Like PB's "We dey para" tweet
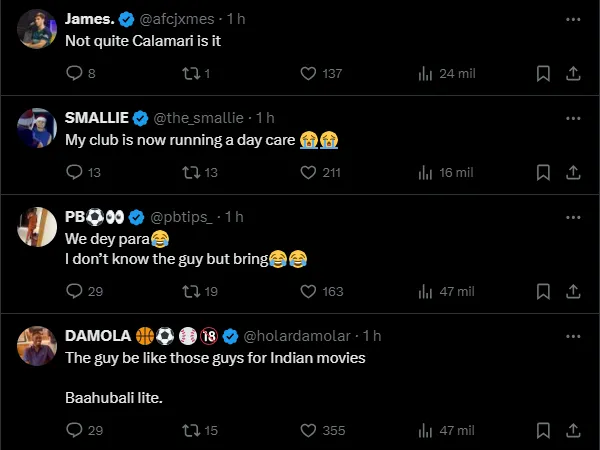 [308, 291]
